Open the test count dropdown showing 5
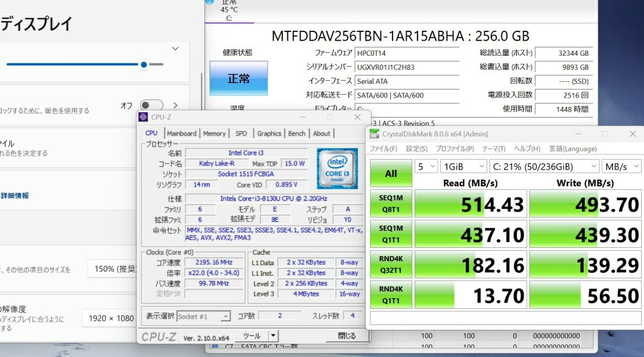The height and width of the screenshot is (357, 644). 426,166
